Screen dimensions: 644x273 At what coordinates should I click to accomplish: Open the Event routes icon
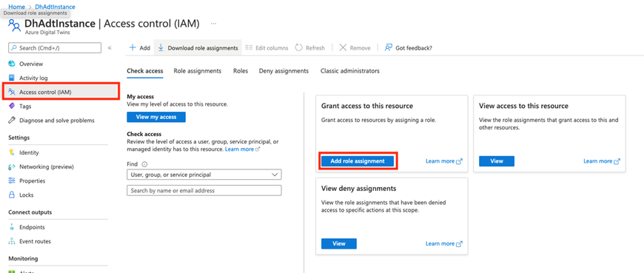tap(12, 241)
